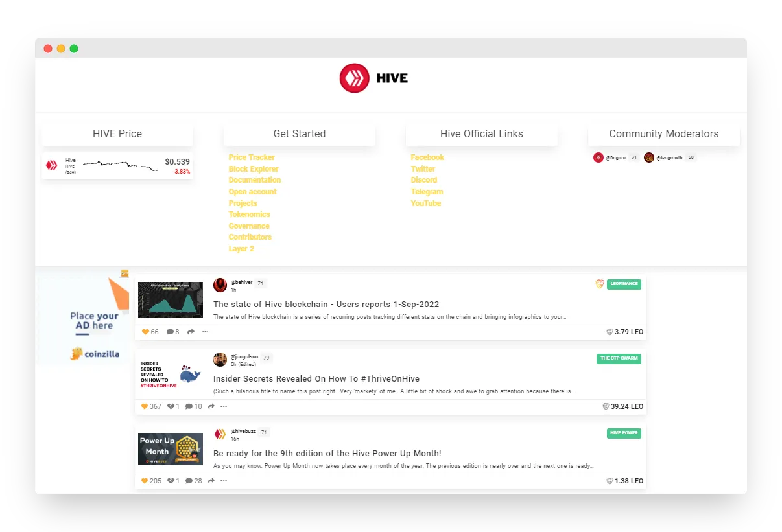Viewport: 782px width, 532px height.
Task: Open the Price Tracker link
Action: coord(252,157)
